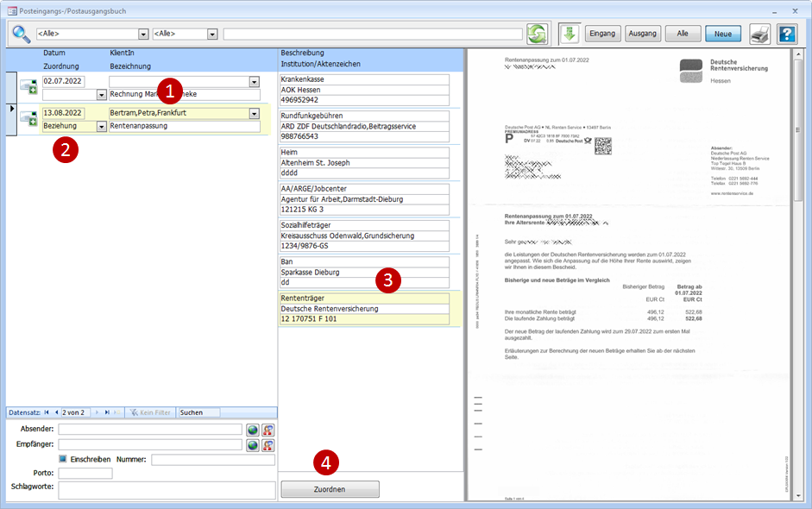Click the Schlagworte input field
812x509 pixels.
[x=167, y=490]
